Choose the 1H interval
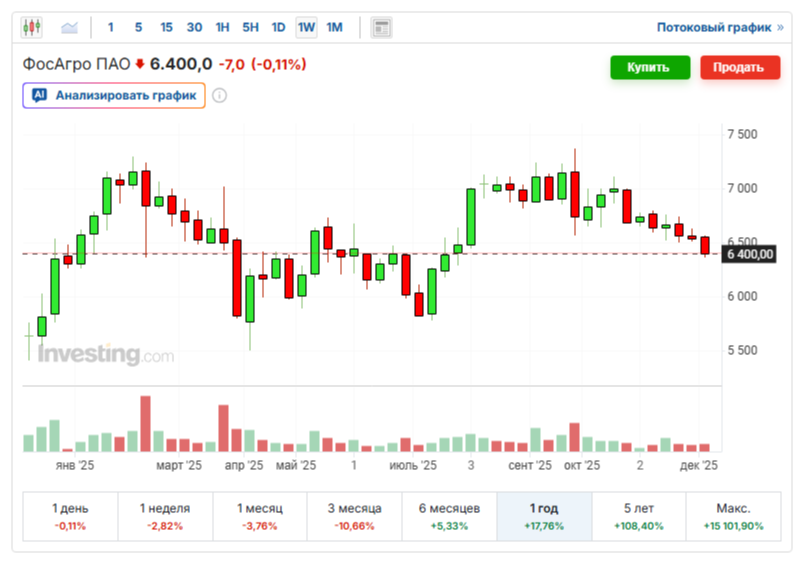Image resolution: width=807 pixels, height=566 pixels. [x=222, y=27]
